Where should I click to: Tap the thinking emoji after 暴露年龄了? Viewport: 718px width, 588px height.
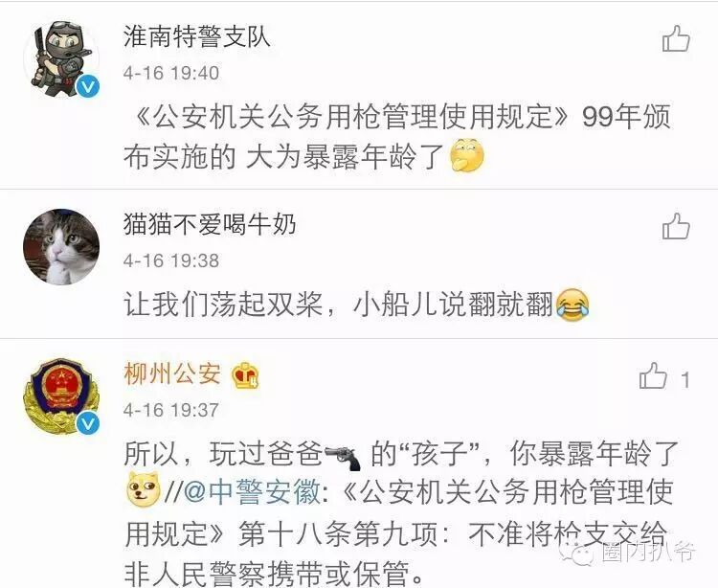pos(467,155)
